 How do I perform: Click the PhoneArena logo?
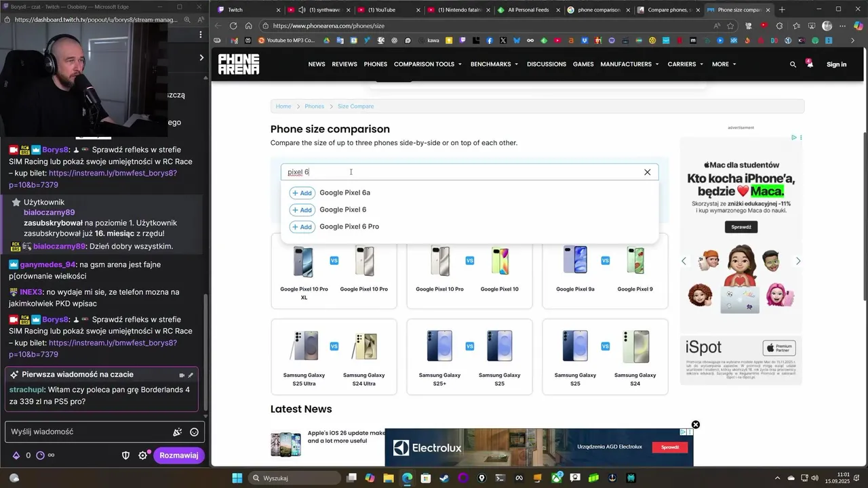(239, 64)
